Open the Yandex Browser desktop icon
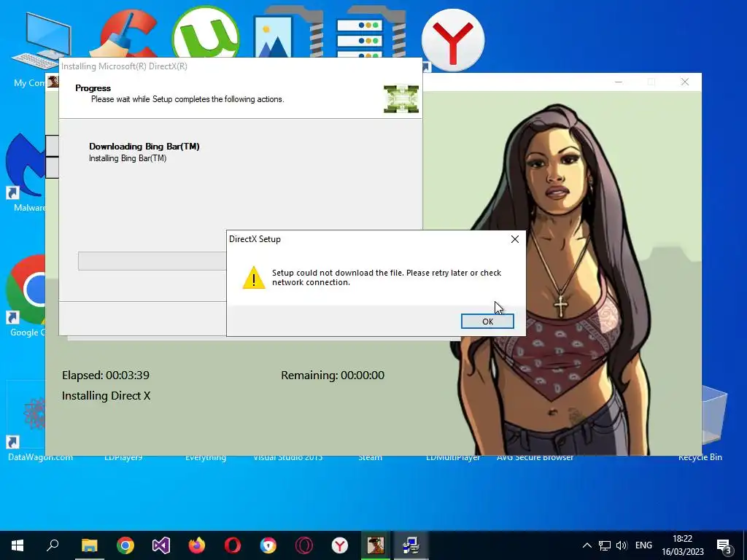This screenshot has width=747, height=560. 453,41
